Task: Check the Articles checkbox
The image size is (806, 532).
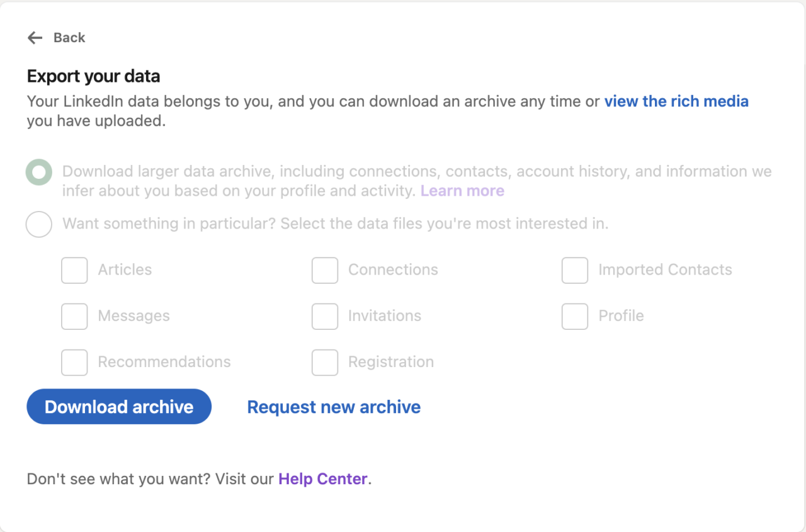Action: [x=74, y=270]
